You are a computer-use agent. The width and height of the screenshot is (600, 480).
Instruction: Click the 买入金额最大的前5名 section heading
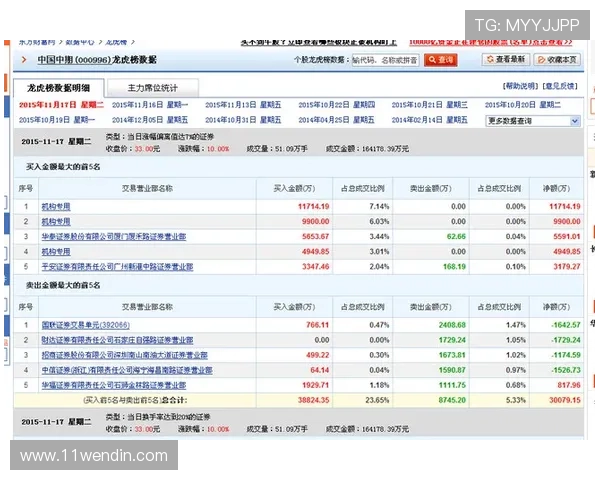point(63,167)
